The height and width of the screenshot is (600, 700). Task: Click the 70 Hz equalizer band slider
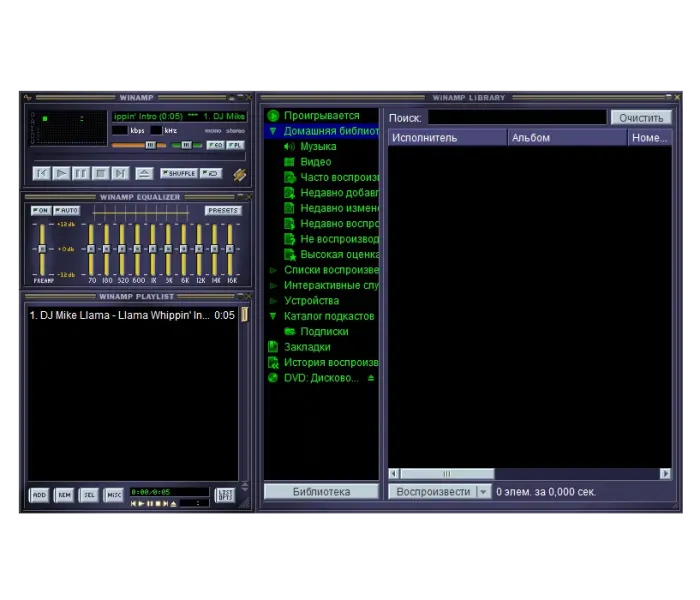coord(91,249)
